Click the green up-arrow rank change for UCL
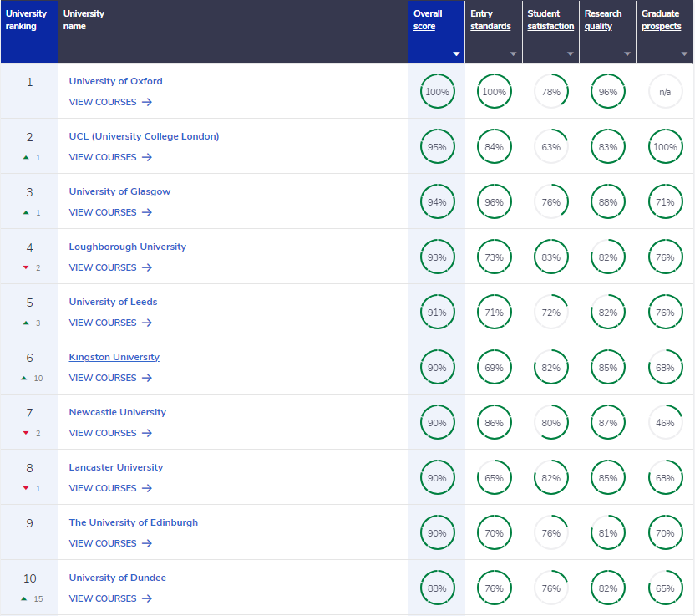This screenshot has height=616, width=695. coord(26,157)
